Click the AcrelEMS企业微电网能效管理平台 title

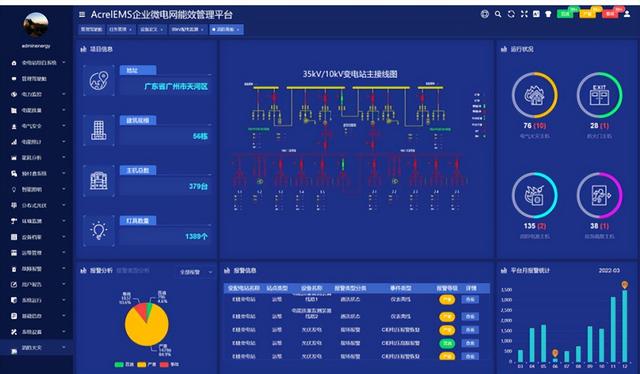click(161, 15)
